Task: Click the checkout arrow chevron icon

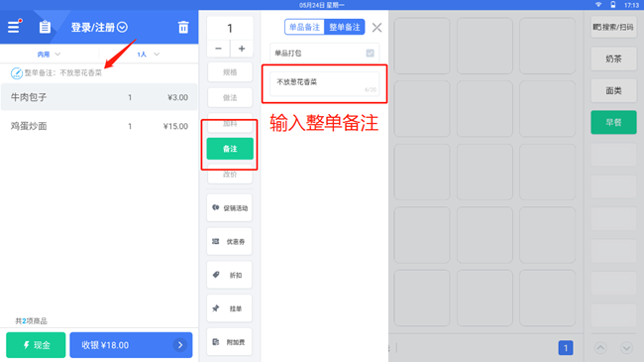Action: (180, 345)
